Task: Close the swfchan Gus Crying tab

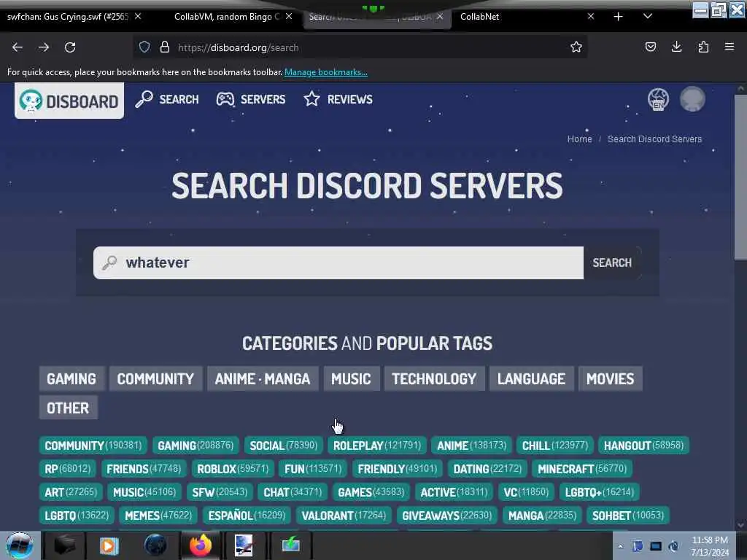Action: pyautogui.click(x=138, y=16)
